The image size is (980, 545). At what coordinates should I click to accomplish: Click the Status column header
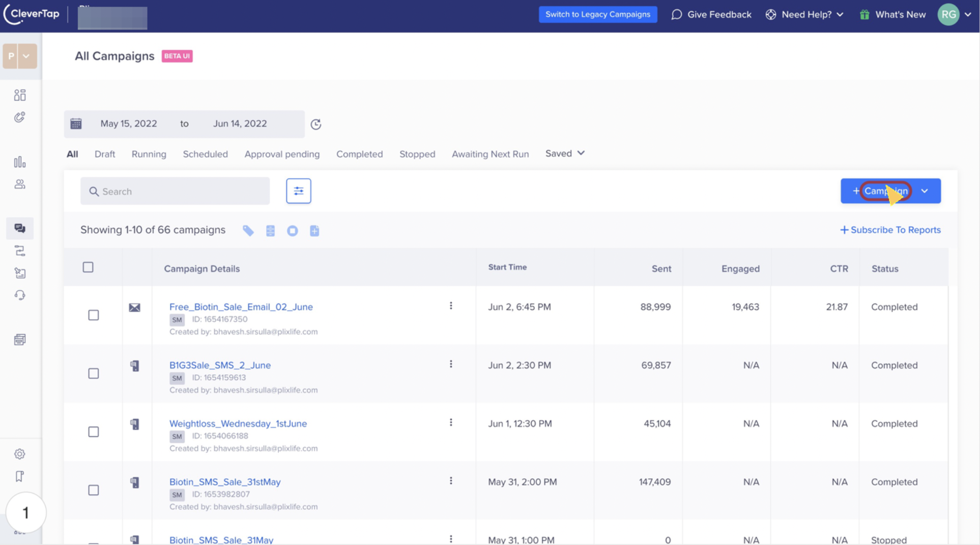pyautogui.click(x=885, y=269)
